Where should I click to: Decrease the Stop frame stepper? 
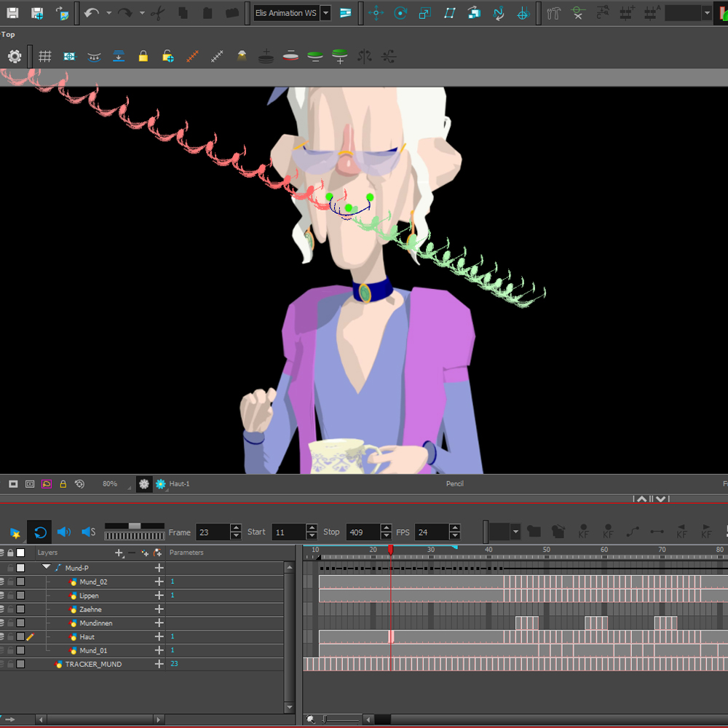click(x=386, y=537)
